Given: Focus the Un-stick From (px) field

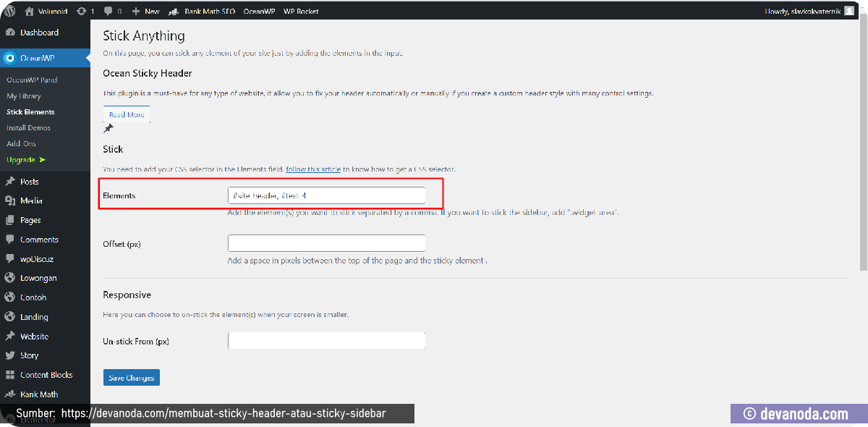Looking at the screenshot, I should click(x=326, y=341).
